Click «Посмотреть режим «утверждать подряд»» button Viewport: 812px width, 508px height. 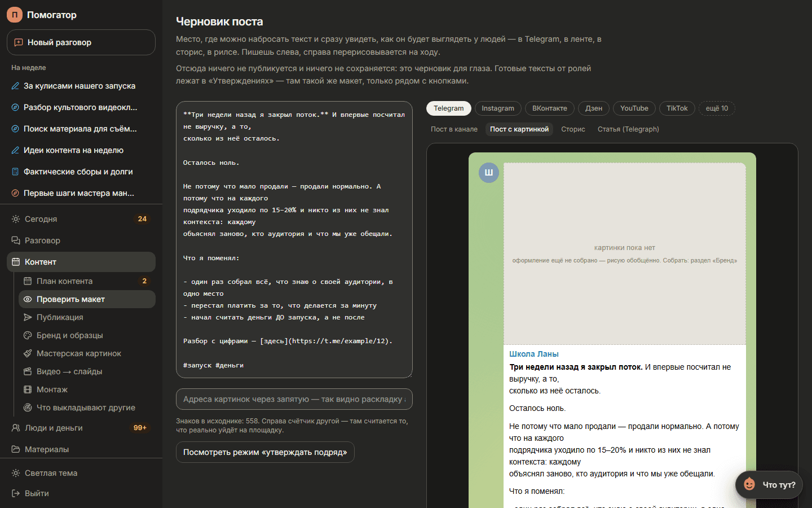point(265,452)
